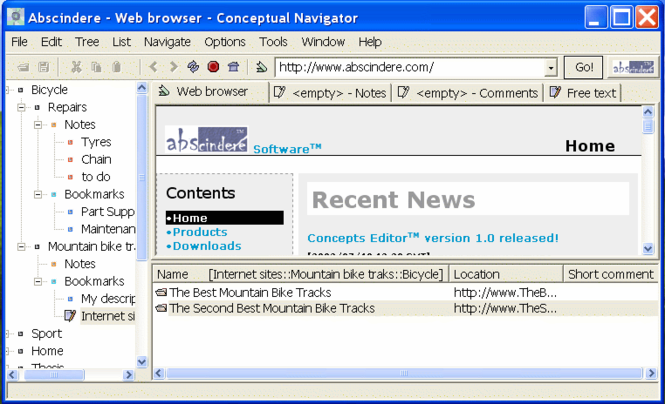Click the blue bullet icon beside Part Supp

point(70,212)
